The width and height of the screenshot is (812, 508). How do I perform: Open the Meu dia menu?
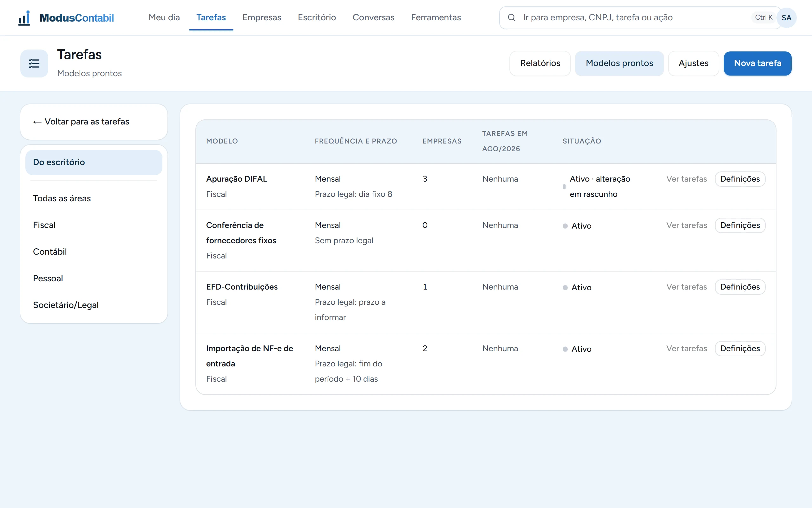(x=164, y=17)
